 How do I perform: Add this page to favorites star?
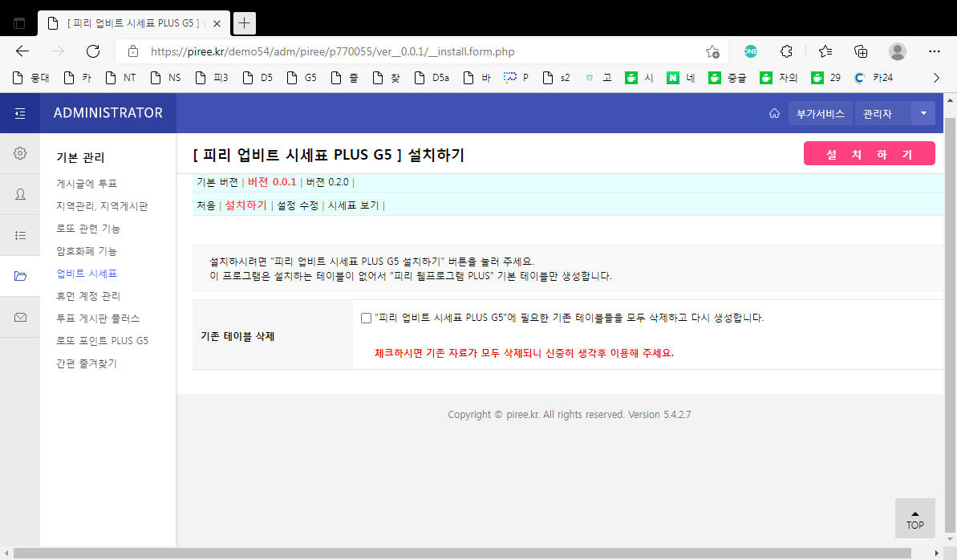pyautogui.click(x=712, y=51)
